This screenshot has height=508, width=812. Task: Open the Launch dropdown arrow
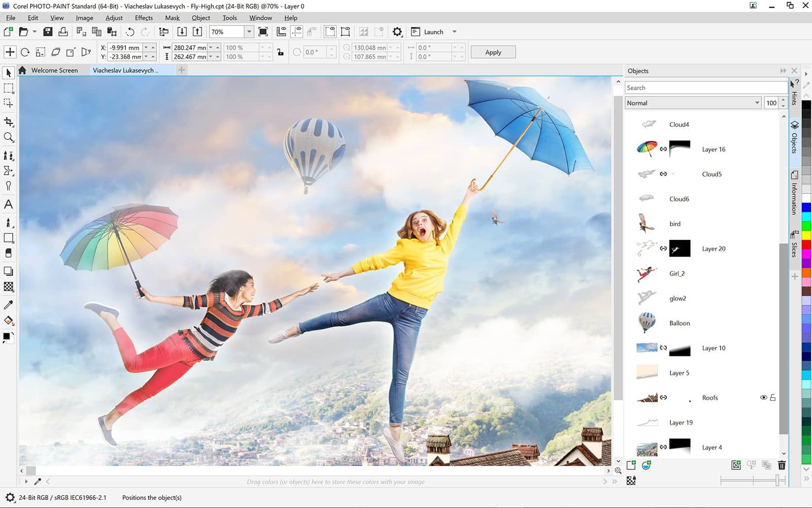[x=454, y=32]
